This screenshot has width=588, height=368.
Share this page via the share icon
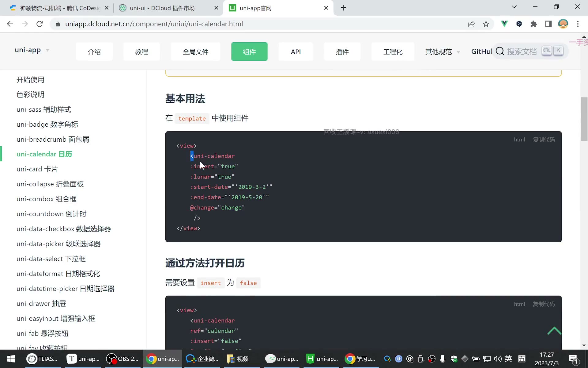471,24
